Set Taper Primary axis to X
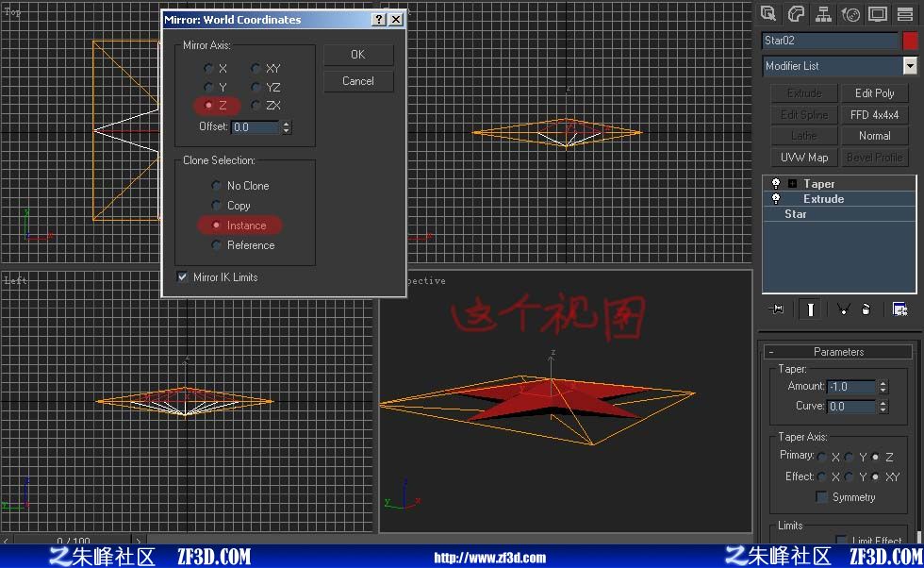Viewport: 924px width, 568px height. coord(822,457)
